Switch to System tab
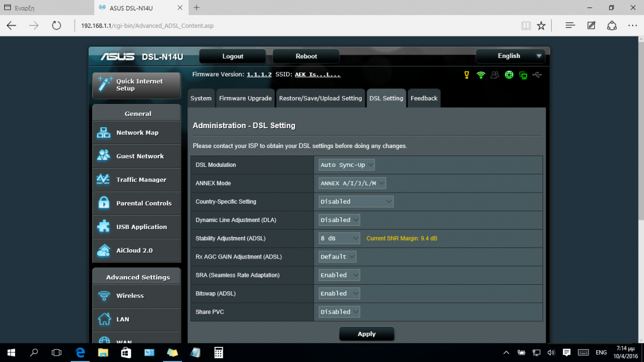Viewport: 644px width, 362px height. coord(201,98)
